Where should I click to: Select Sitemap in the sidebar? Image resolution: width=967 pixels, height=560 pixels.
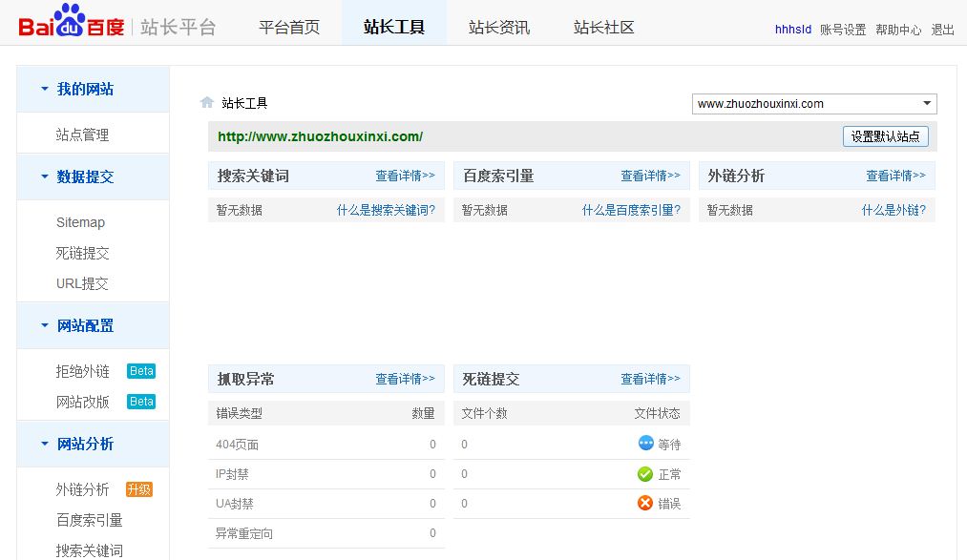[x=80, y=222]
